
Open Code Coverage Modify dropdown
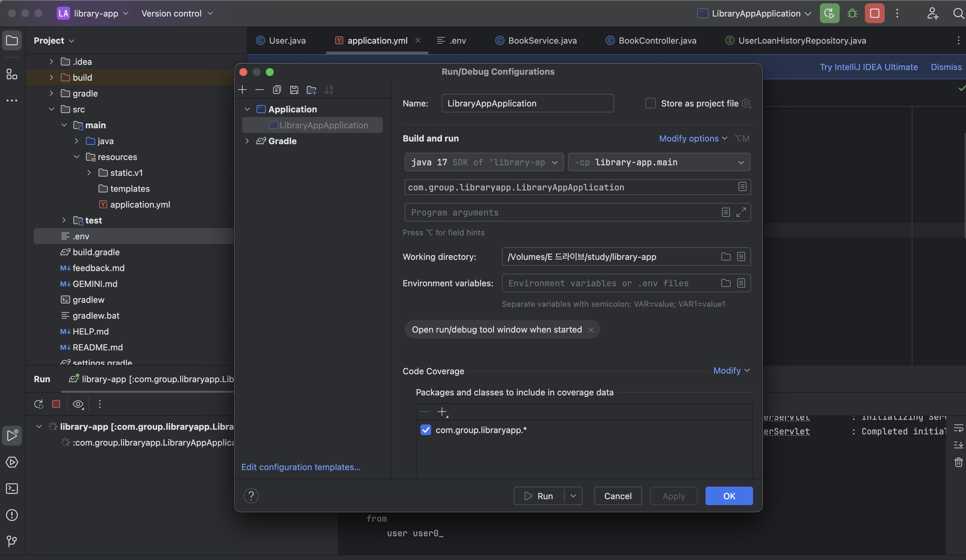tap(731, 370)
